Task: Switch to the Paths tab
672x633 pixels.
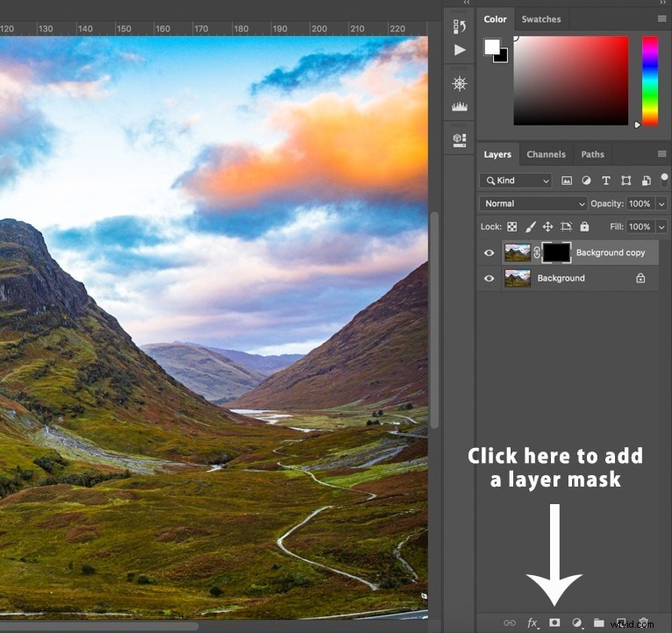Action: pos(592,154)
